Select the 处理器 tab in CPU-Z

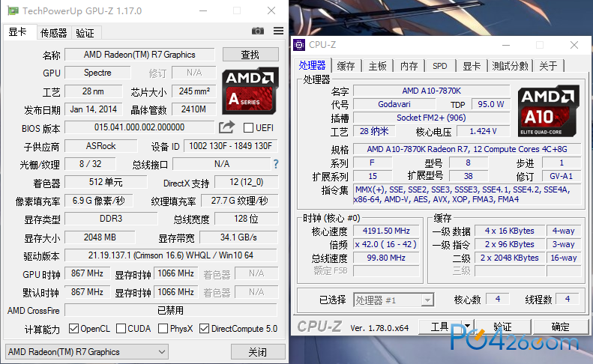click(x=312, y=65)
